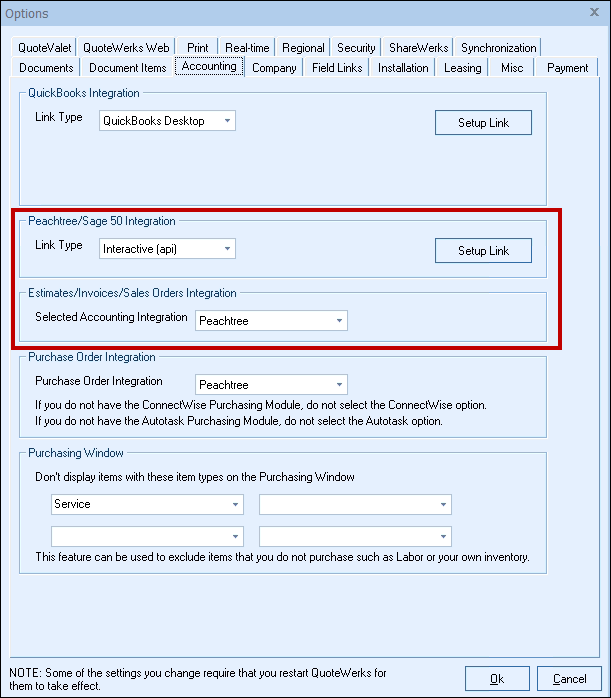Click the Autotask Purchasing Module note text

click(239, 421)
